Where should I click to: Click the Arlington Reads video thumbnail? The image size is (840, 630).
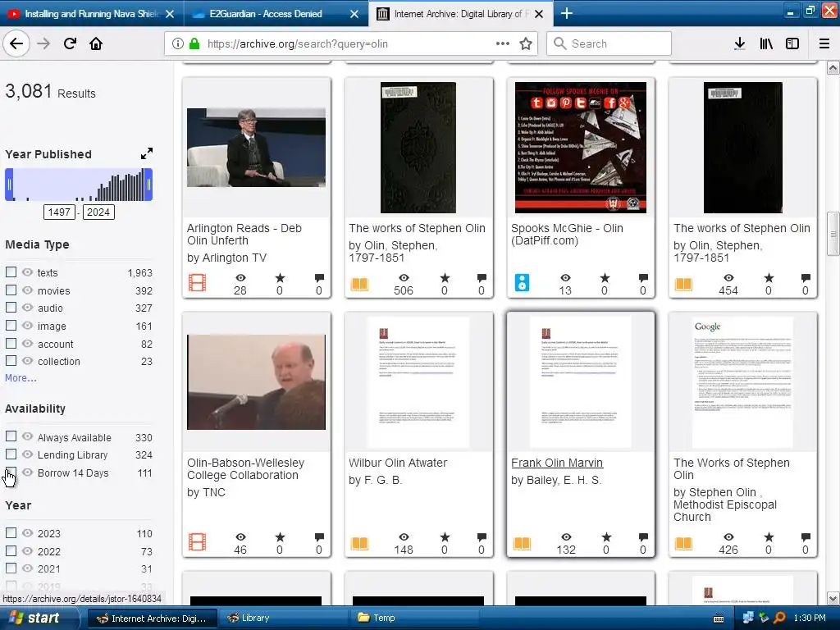(256, 148)
